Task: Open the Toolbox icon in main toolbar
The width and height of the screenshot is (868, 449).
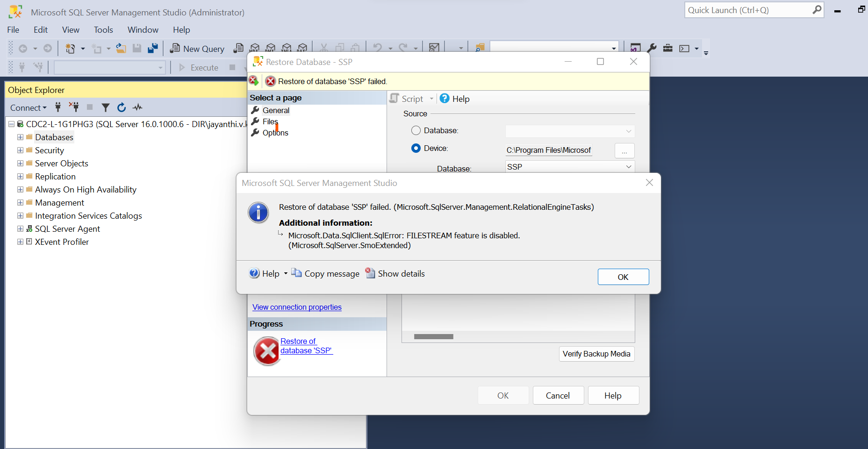Action: pos(668,48)
